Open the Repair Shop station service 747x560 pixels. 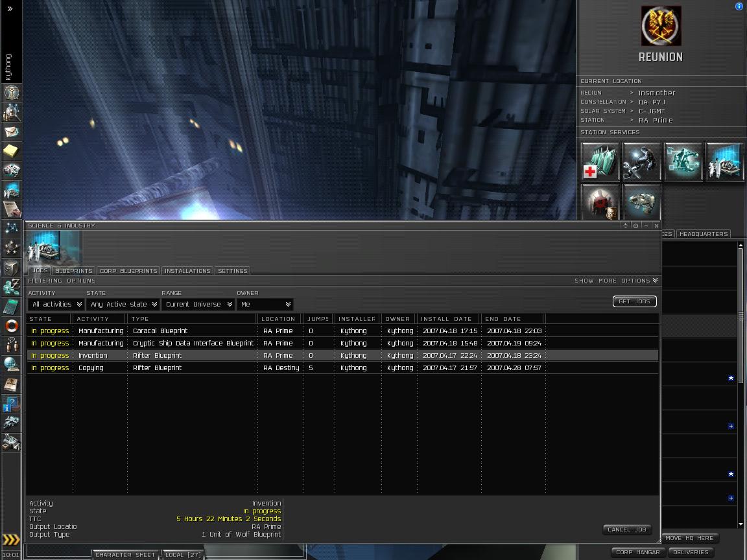[x=641, y=162]
